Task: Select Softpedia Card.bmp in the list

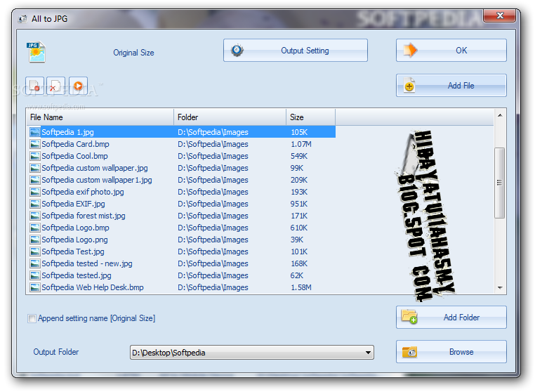Action: [181, 144]
